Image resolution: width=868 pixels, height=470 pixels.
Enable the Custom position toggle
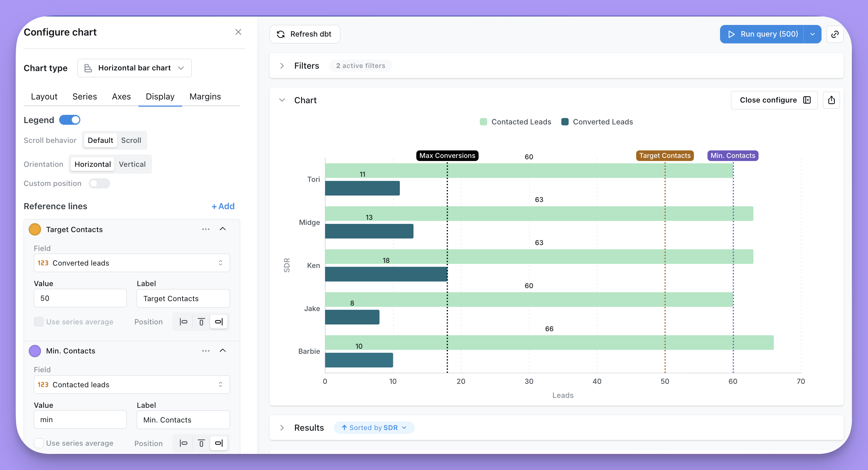click(x=99, y=184)
